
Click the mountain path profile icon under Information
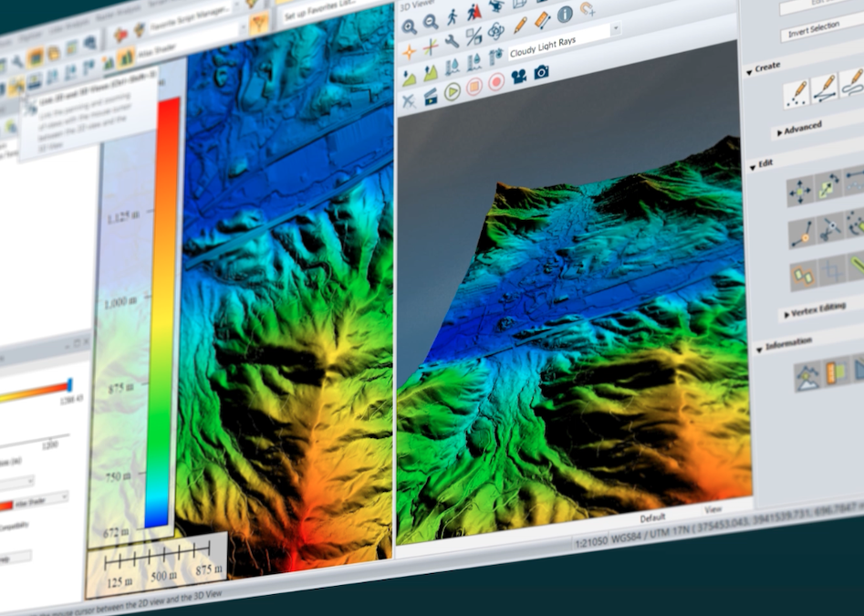[807, 377]
